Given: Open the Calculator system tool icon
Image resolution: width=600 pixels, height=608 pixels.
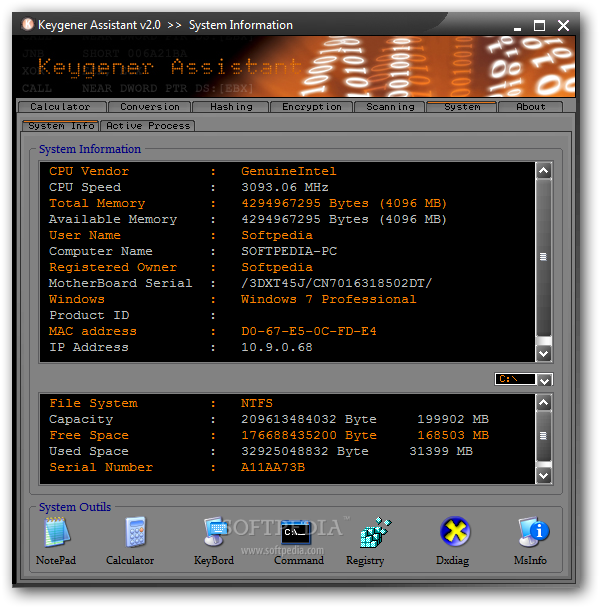Looking at the screenshot, I should 135,531.
